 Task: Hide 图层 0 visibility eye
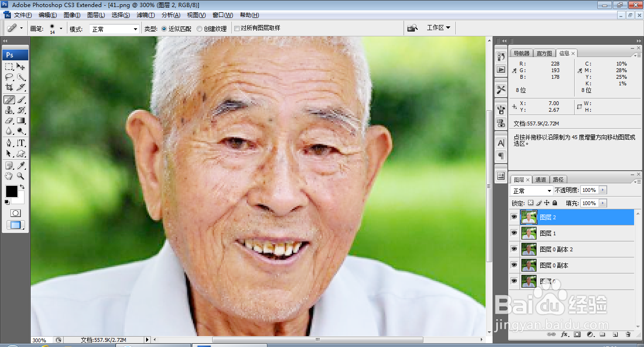[x=514, y=281]
